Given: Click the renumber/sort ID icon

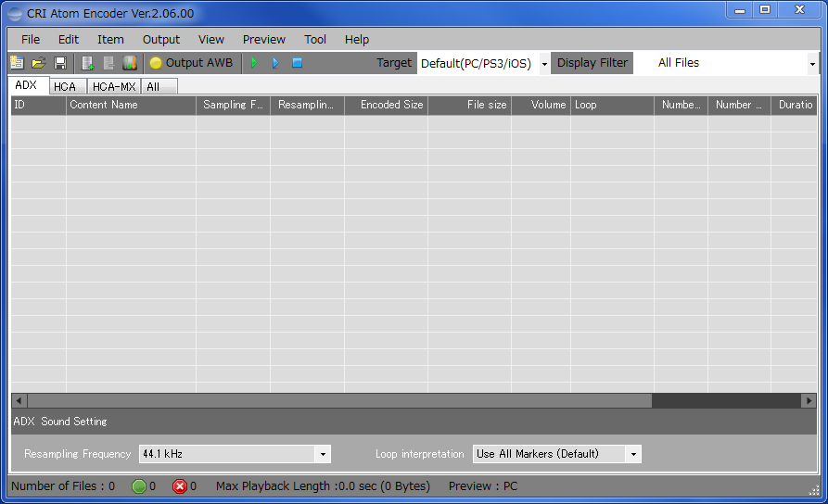Looking at the screenshot, I should (x=130, y=63).
